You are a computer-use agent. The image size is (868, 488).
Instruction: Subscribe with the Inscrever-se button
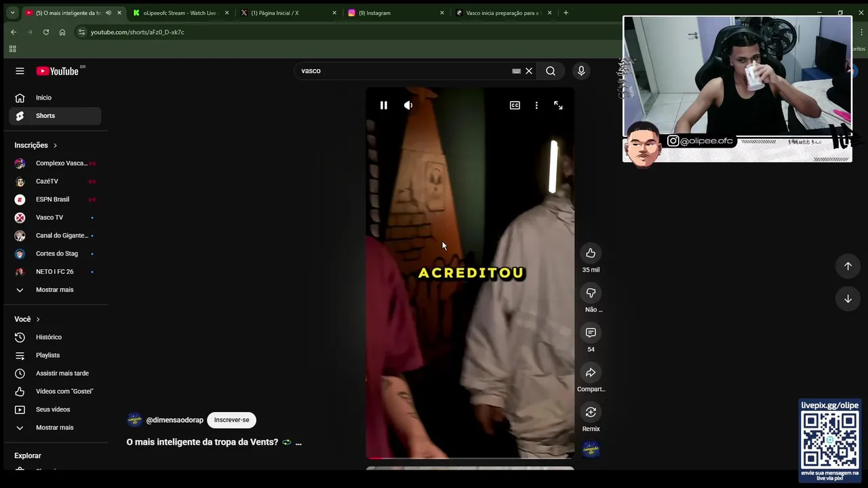pyautogui.click(x=232, y=420)
